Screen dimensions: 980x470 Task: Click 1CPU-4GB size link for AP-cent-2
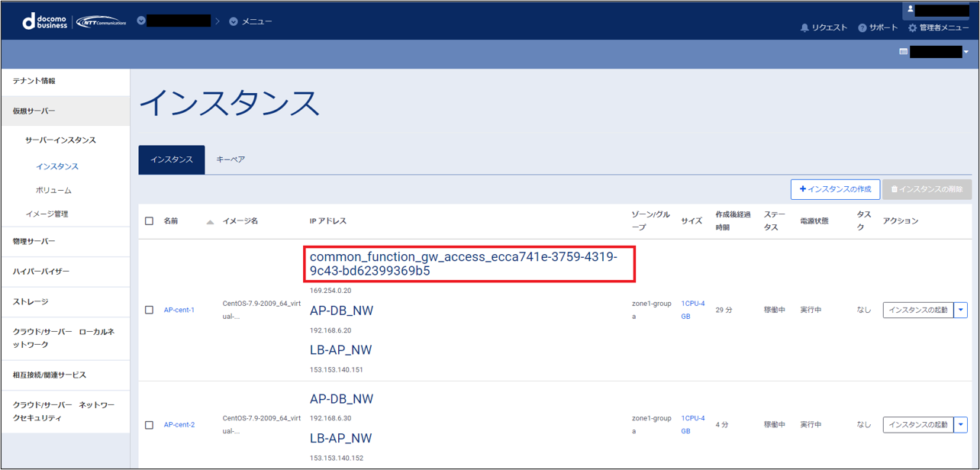(x=692, y=424)
